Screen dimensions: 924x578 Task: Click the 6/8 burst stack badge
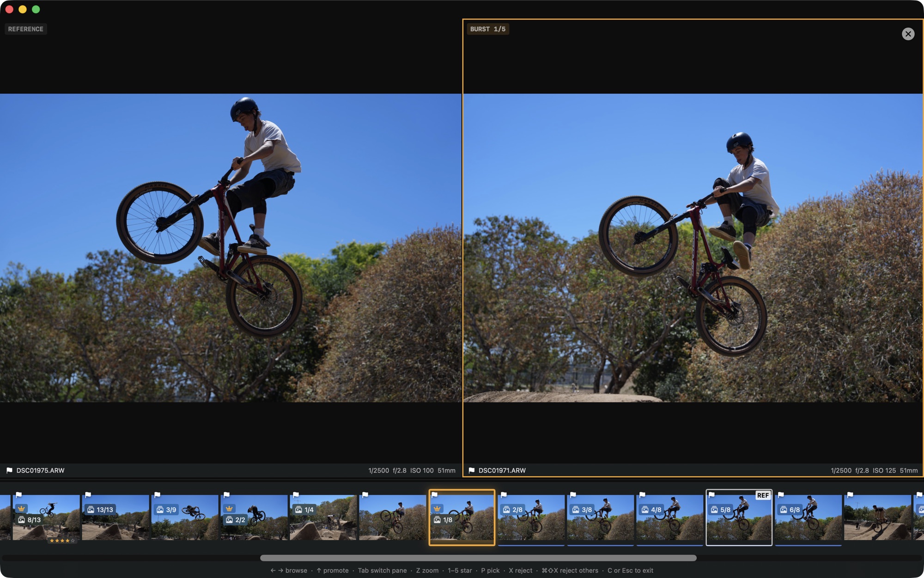pyautogui.click(x=790, y=510)
